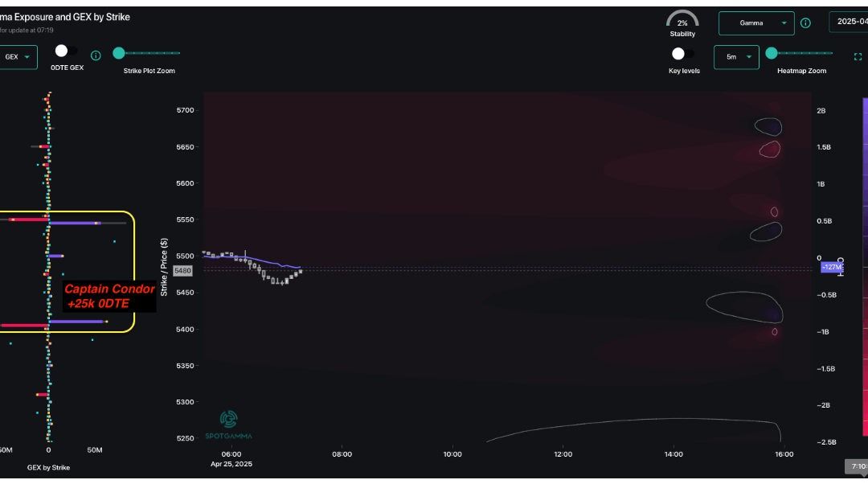The image size is (868, 484).
Task: Expand the heatmap using the fullscreen icon
Action: pos(857,56)
